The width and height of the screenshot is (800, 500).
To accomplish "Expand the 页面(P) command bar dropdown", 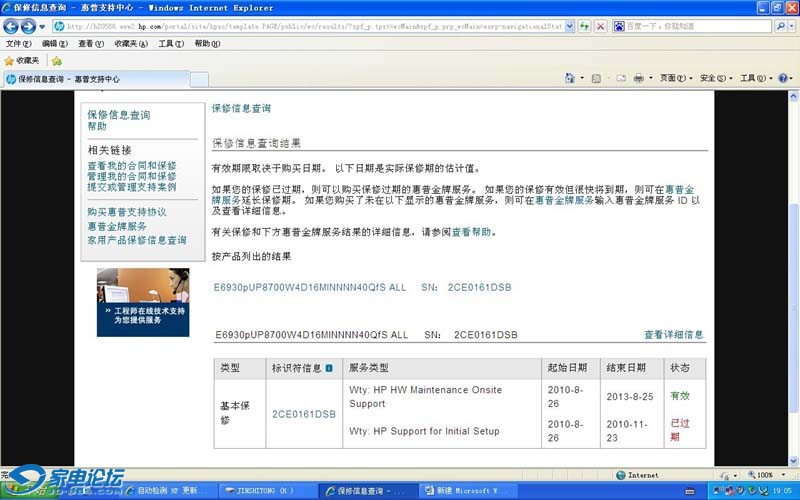I will coord(676,78).
